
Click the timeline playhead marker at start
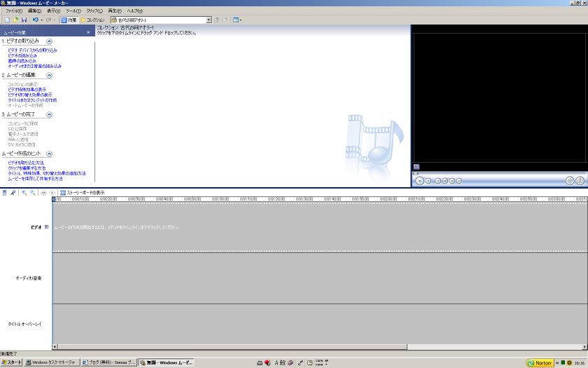coord(54,199)
